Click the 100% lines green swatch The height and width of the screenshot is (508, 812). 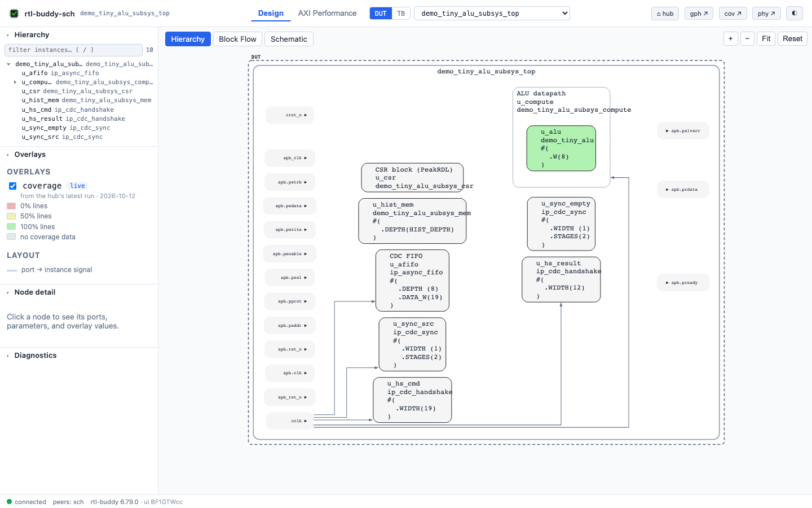[11, 227]
